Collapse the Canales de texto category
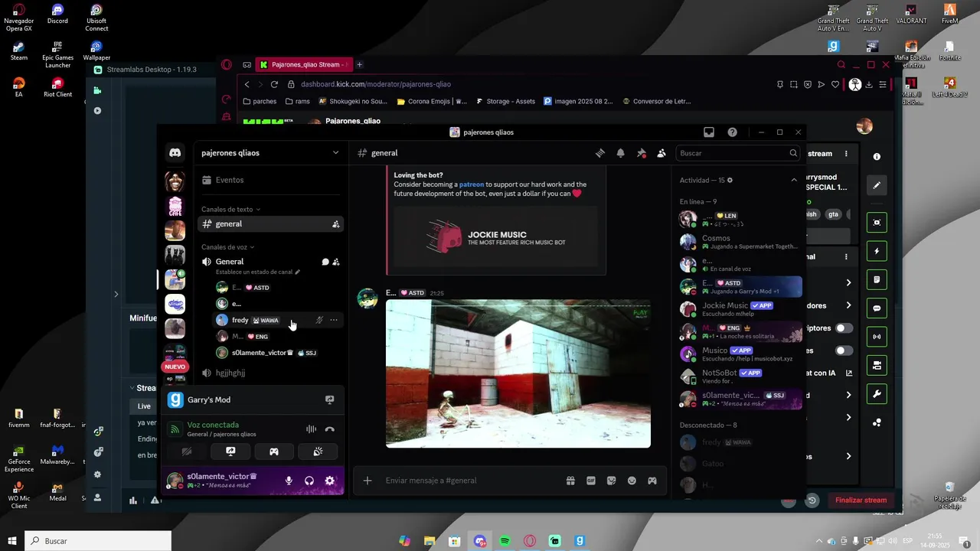Viewport: 980px width, 551px height. pos(230,209)
